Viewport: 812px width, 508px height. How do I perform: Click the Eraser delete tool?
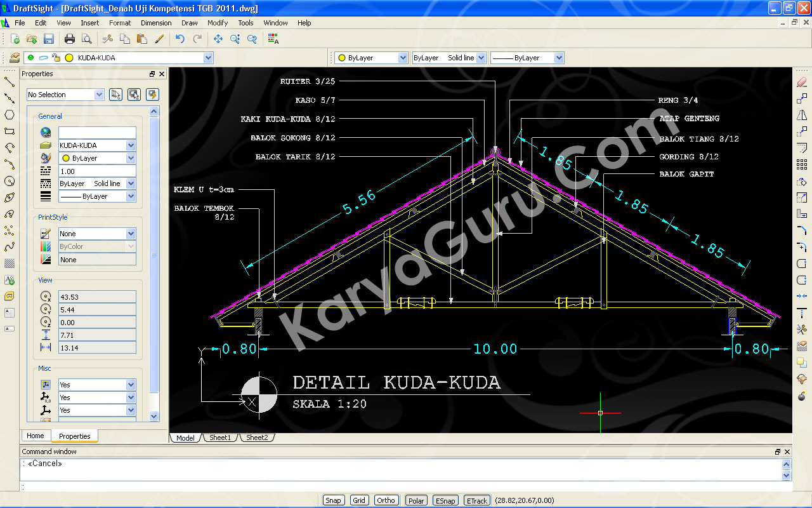(x=802, y=82)
